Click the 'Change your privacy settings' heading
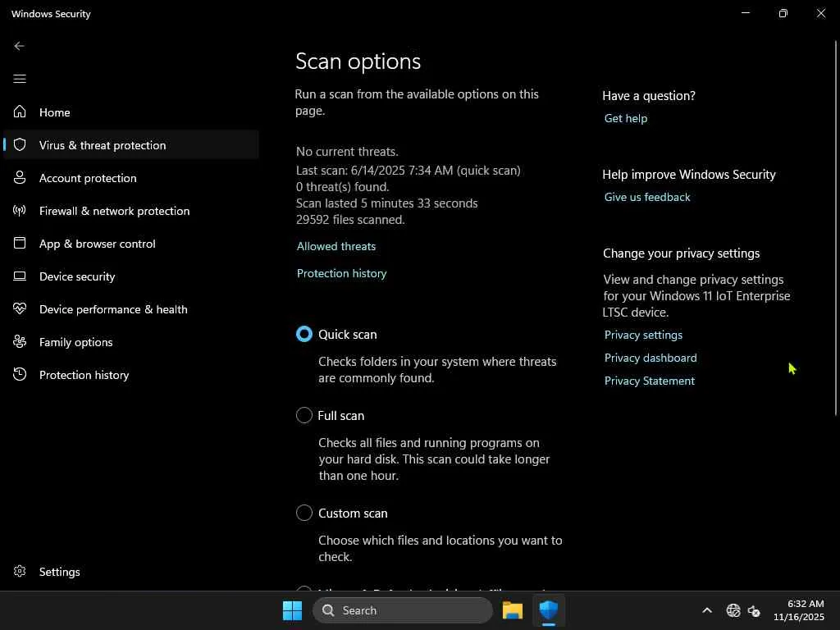Image resolution: width=840 pixels, height=630 pixels. (682, 253)
